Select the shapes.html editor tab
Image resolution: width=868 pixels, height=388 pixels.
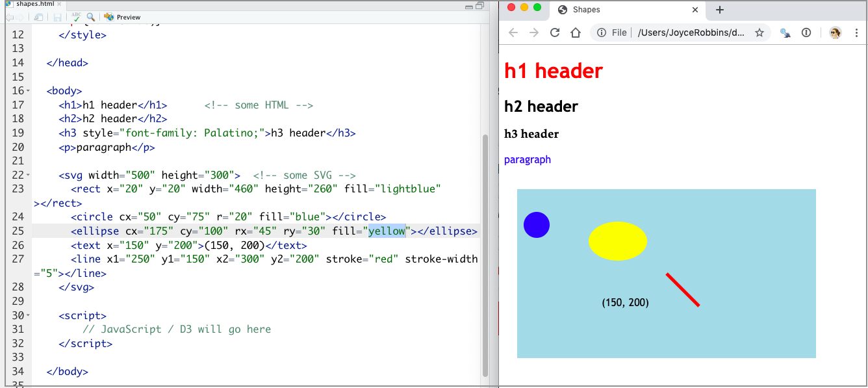click(x=35, y=4)
